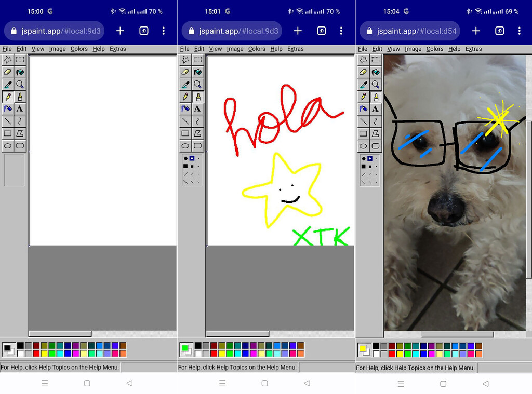Select the Ellipse shape tool
Viewport: 532px width, 394px height.
click(x=7, y=146)
